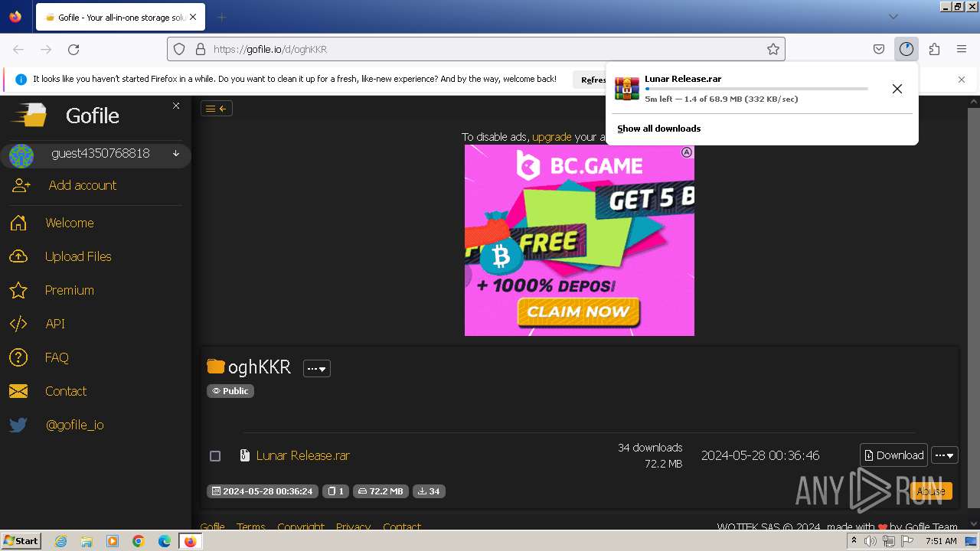Viewport: 980px width, 551px height.
Task: Dismiss the Firefox refresh notification bar
Action: click(x=962, y=80)
